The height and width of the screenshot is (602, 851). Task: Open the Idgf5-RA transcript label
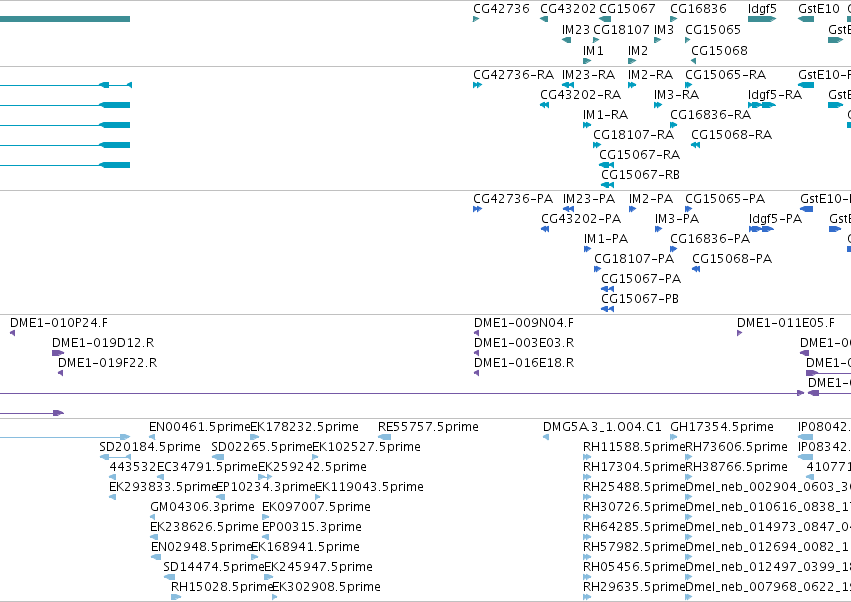(775, 95)
